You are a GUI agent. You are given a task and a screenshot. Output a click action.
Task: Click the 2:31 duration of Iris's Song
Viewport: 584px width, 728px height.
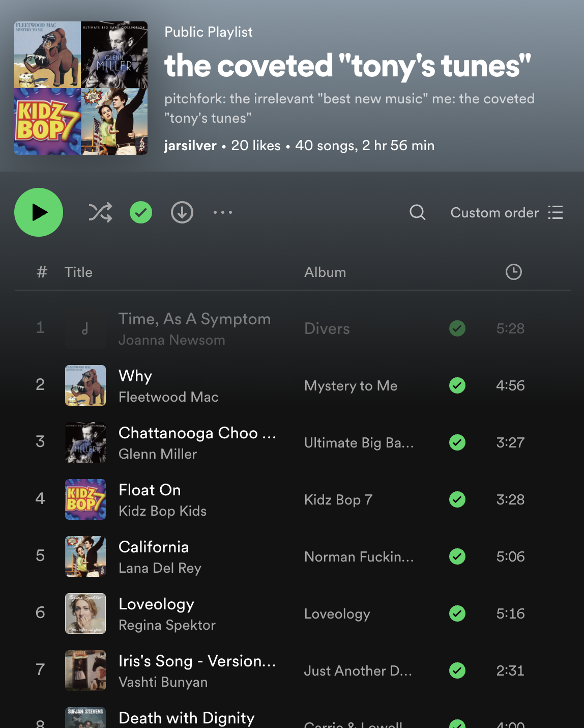click(x=510, y=670)
